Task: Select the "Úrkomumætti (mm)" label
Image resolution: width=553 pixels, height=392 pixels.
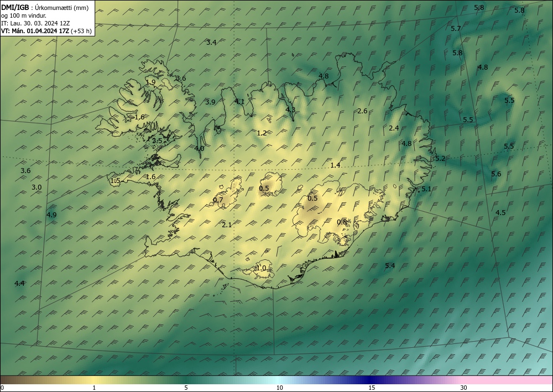Action: (x=62, y=8)
